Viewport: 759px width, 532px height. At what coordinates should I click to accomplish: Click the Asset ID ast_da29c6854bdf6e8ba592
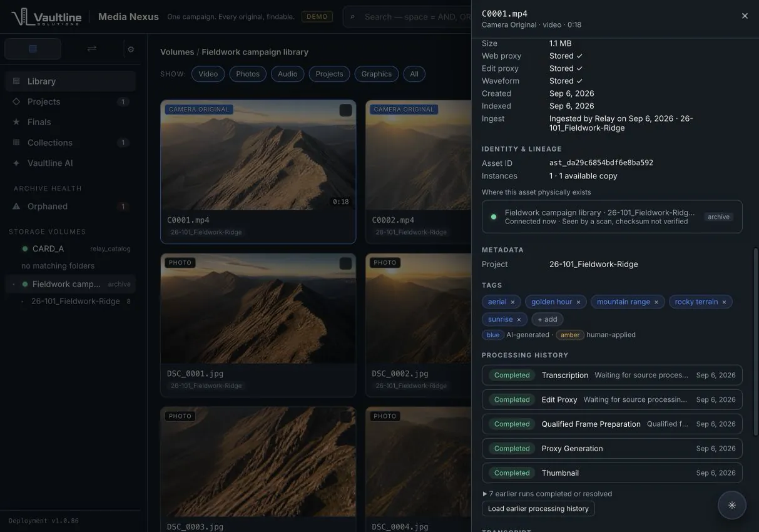click(601, 163)
